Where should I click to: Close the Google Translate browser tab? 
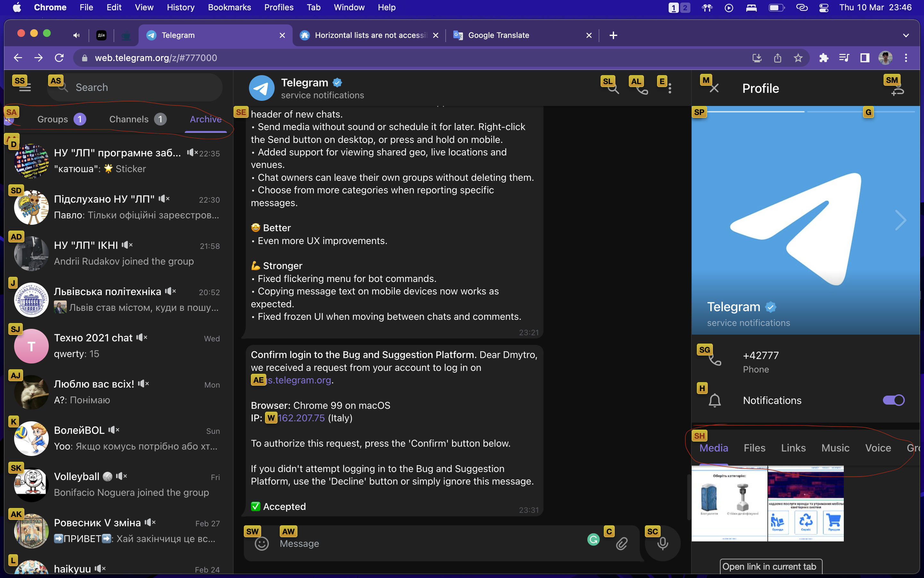589,35
